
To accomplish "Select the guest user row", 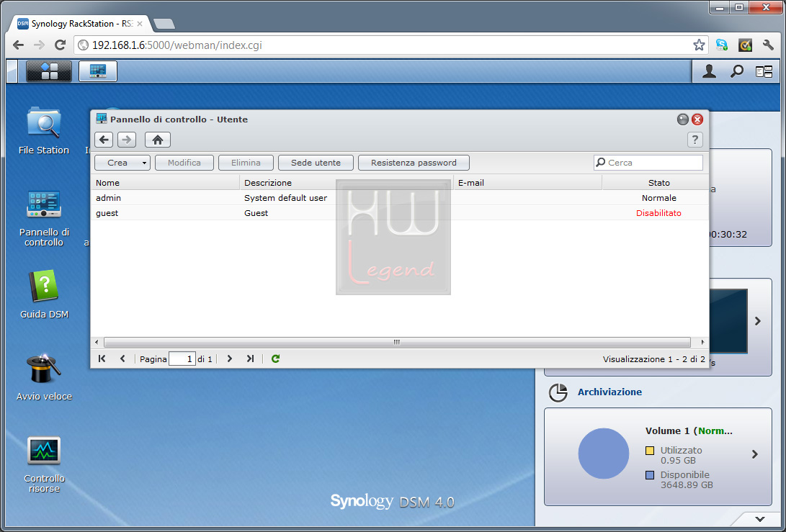I will [x=400, y=213].
